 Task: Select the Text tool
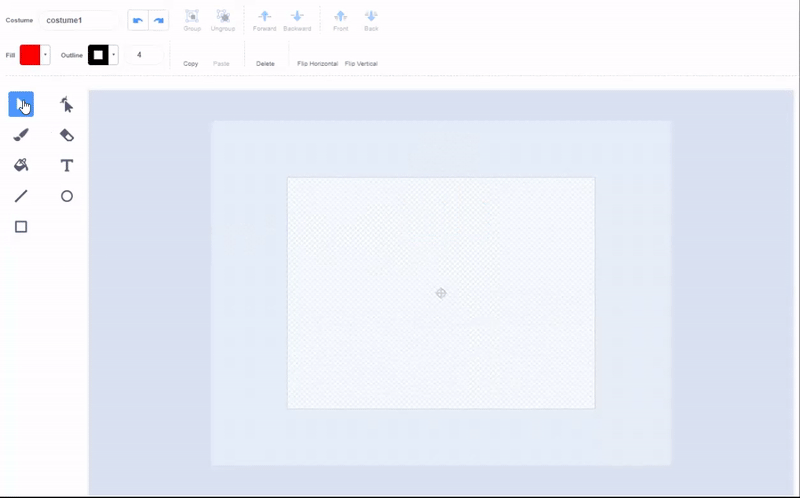pos(67,165)
